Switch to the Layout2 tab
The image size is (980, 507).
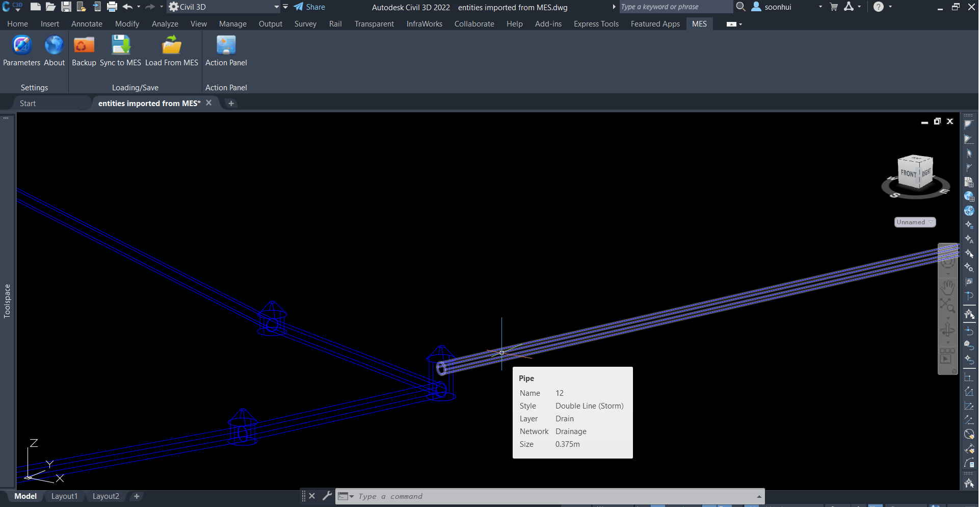(x=106, y=496)
